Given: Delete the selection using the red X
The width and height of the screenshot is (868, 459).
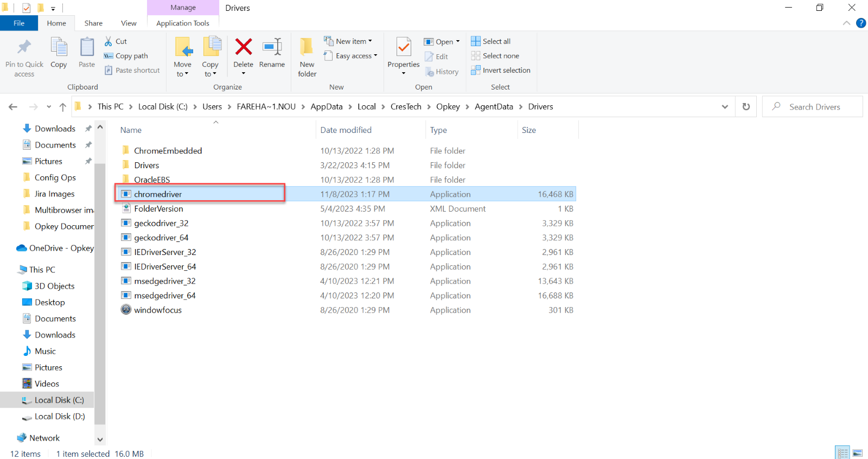Looking at the screenshot, I should pos(244,47).
